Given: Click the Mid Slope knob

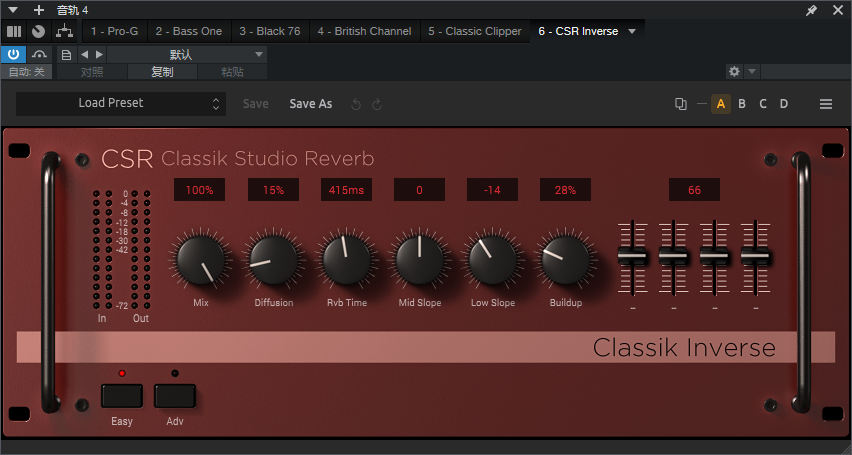Looking at the screenshot, I should click(419, 260).
